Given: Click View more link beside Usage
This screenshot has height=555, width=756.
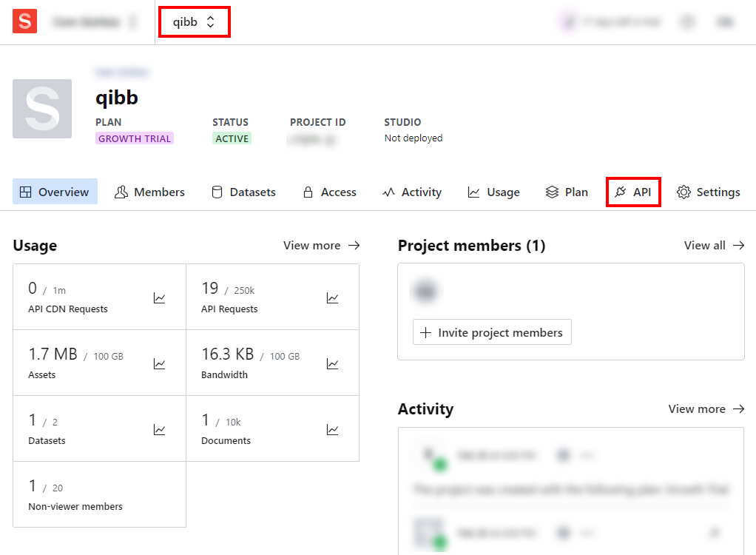Looking at the screenshot, I should (322, 245).
